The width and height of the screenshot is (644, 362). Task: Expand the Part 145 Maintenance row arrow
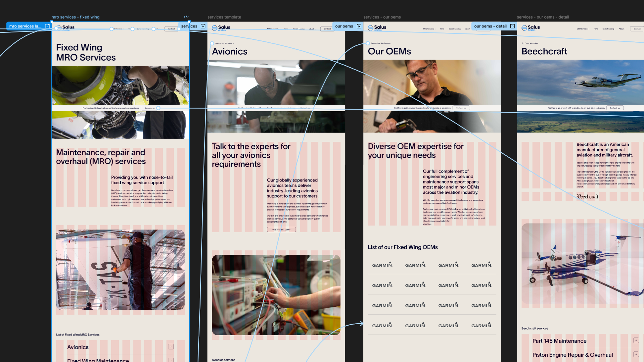[636, 340]
